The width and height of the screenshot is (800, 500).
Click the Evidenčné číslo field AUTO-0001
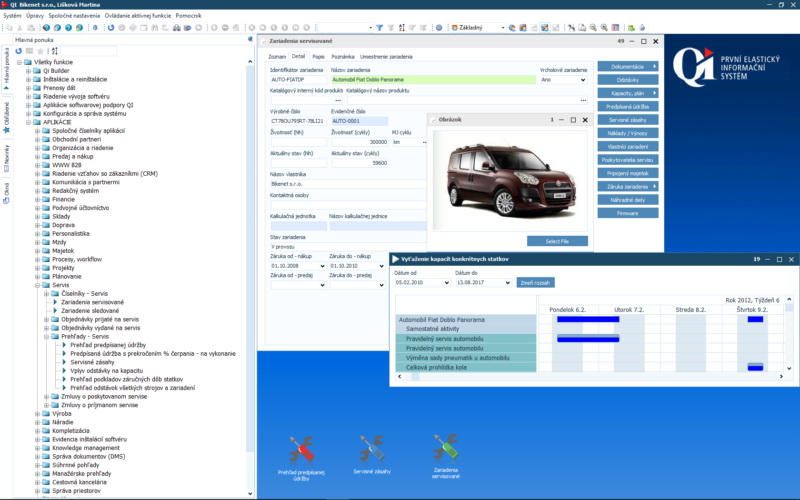coord(359,121)
